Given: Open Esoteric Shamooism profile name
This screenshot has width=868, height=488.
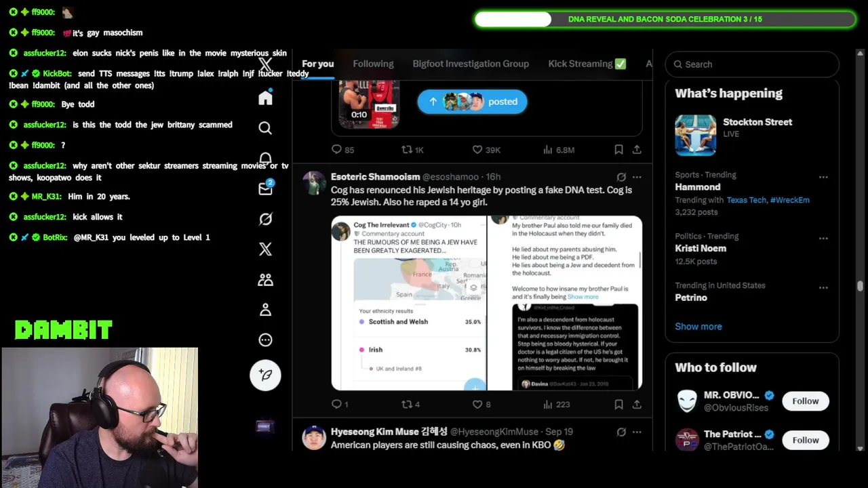Looking at the screenshot, I should coord(375,177).
